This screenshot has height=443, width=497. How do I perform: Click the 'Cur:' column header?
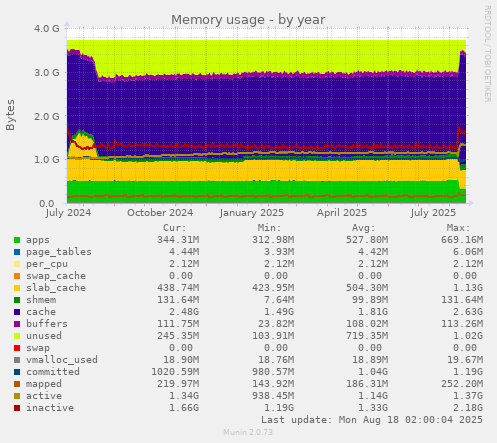pyautogui.click(x=175, y=228)
